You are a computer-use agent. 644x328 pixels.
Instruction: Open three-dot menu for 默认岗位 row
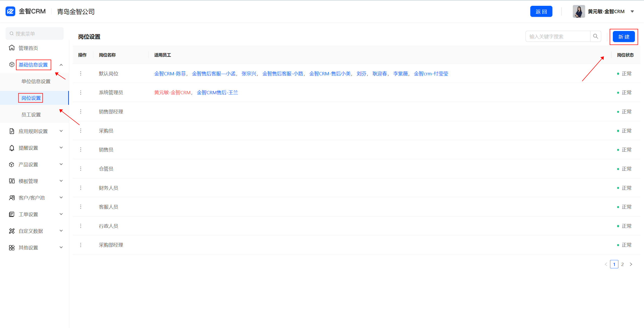tap(80, 73)
